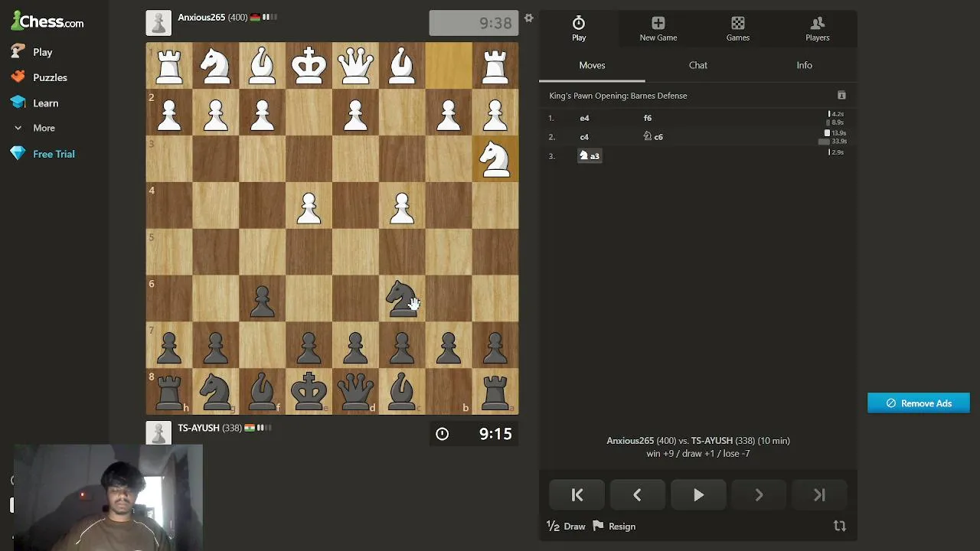Click the empty b1 square
Screen dimensions: 980x551
(x=449, y=66)
